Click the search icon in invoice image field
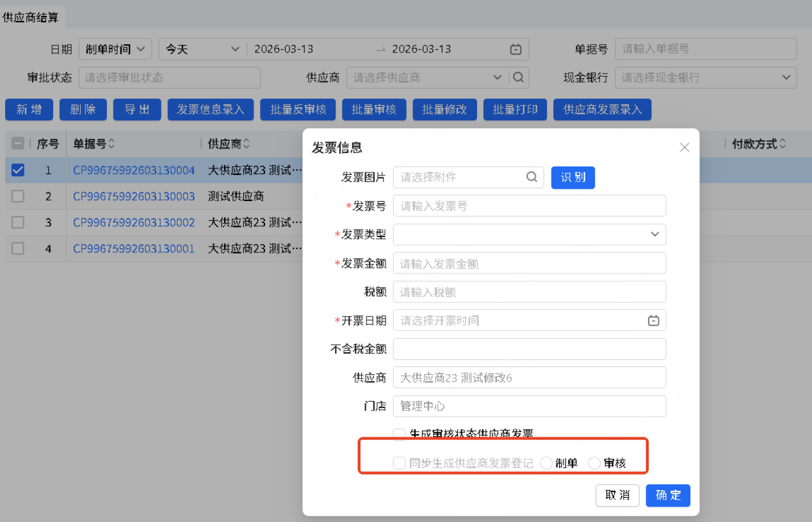 [532, 177]
